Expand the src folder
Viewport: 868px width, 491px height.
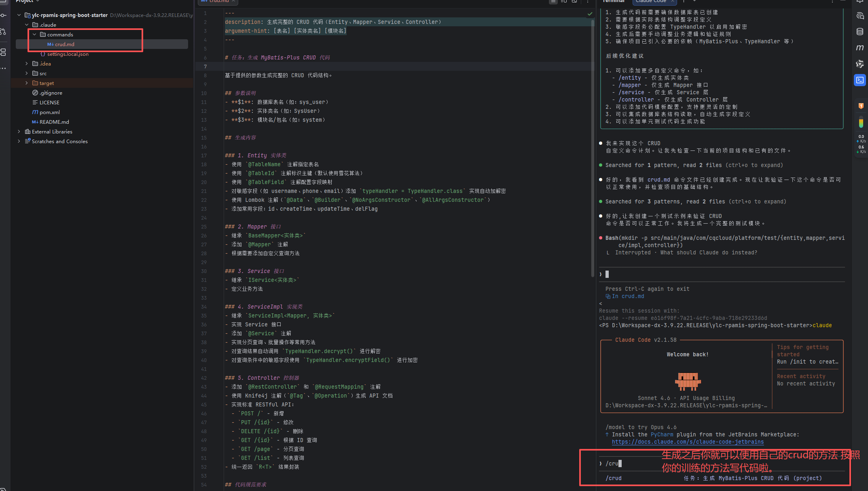(27, 73)
